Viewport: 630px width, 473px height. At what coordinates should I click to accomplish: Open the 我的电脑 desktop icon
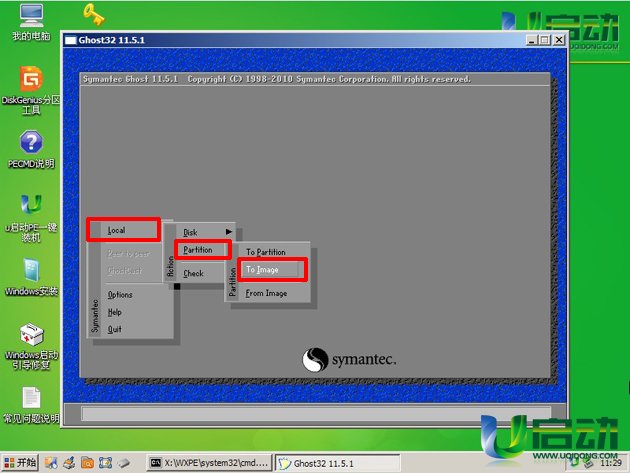click(31, 22)
